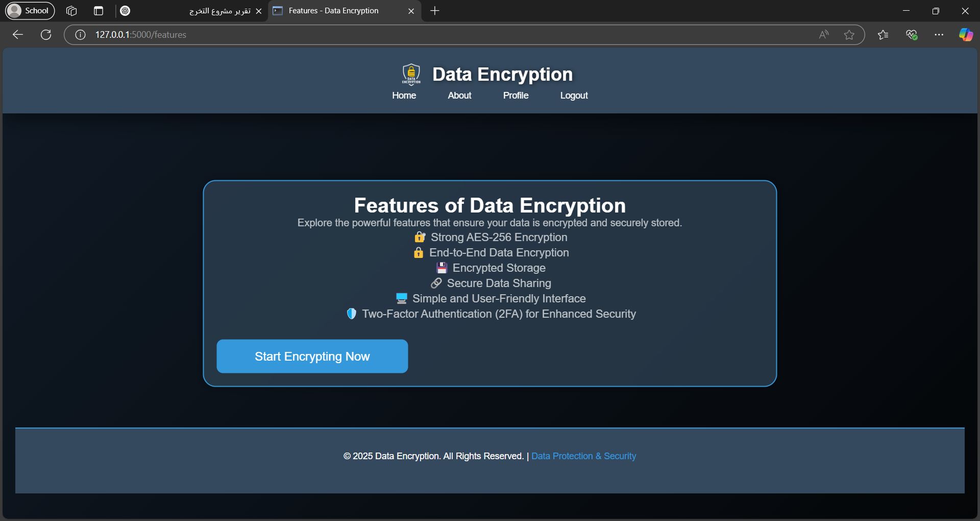The image size is (980, 521).
Task: Follow the Data Protection & Security link
Action: 583,456
